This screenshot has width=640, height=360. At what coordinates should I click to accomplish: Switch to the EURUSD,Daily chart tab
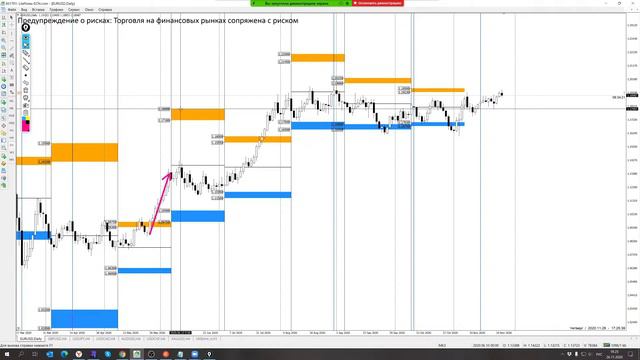pos(31,339)
